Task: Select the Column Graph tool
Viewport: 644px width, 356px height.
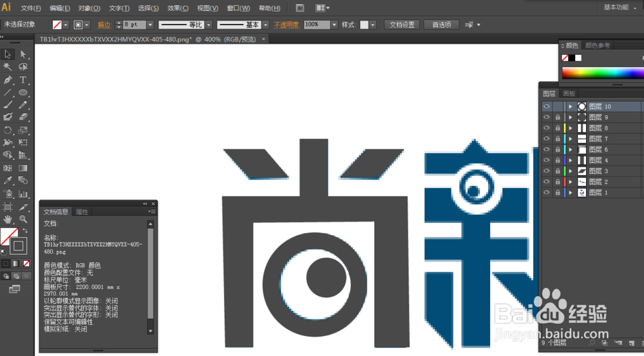Action: point(23,194)
